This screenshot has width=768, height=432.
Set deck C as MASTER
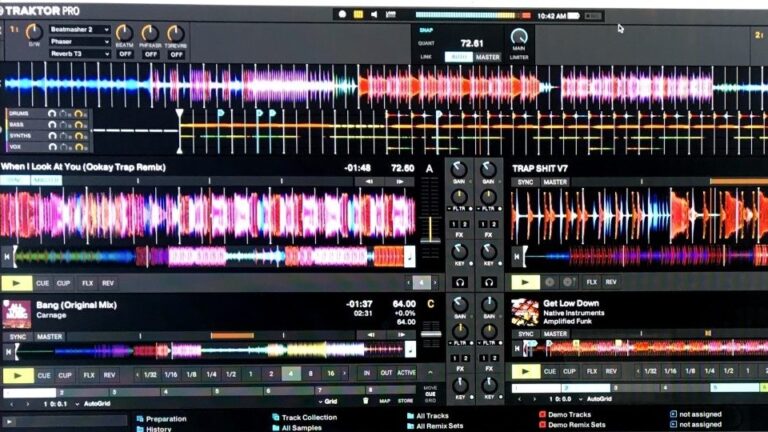click(49, 337)
